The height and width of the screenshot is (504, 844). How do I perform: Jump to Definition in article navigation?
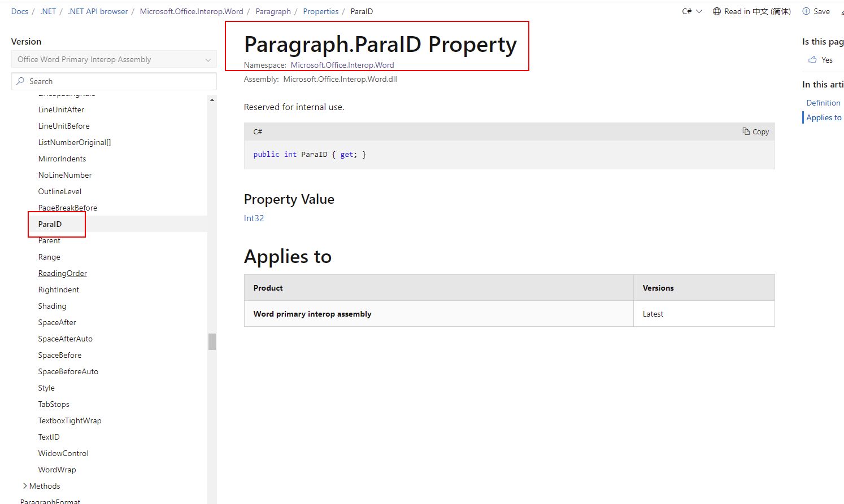point(823,102)
